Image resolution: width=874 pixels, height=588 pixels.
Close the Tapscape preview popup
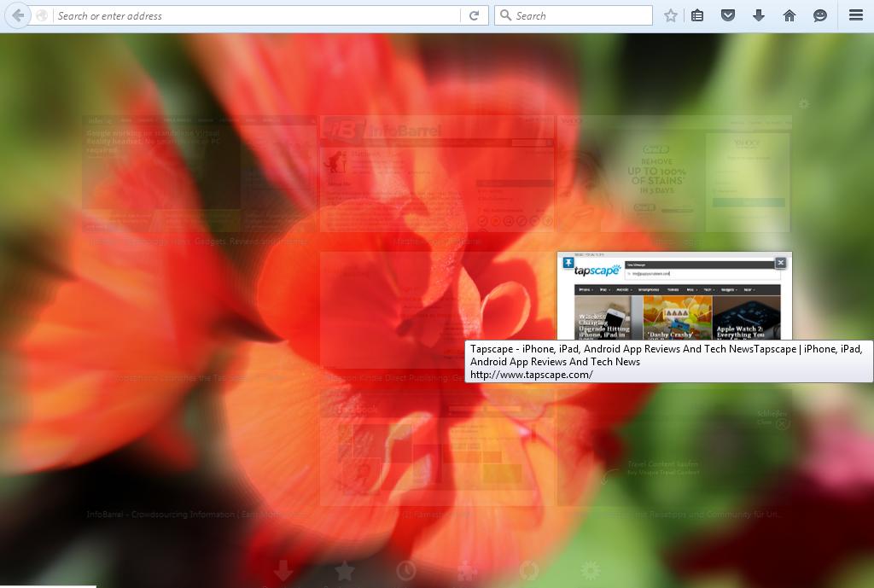(x=781, y=263)
